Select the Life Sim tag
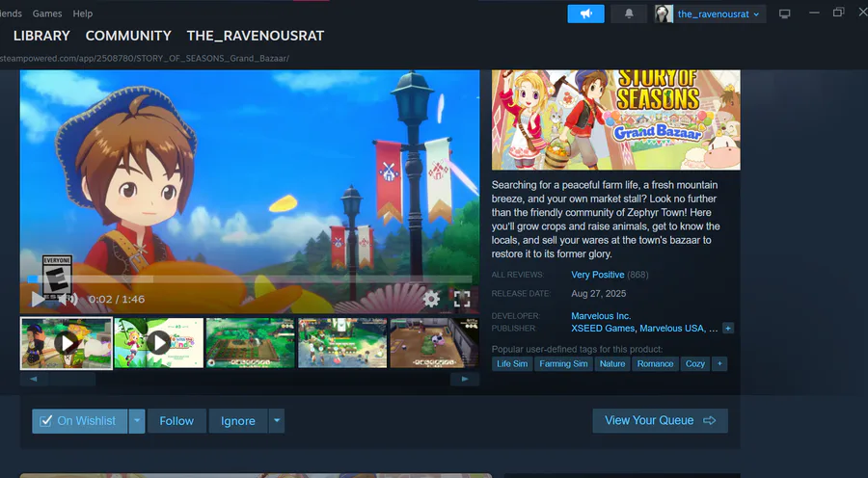 click(x=512, y=363)
